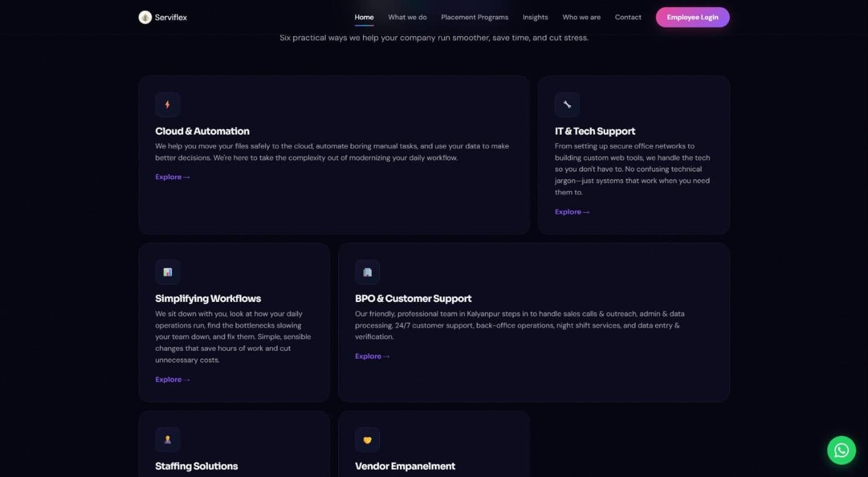Viewport: 868px width, 477px height.
Task: Click the Simplifying Workflows heading
Action: 208,298
